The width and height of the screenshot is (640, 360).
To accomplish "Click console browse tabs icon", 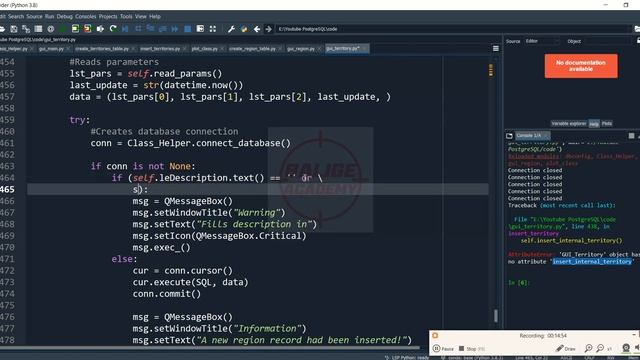I will coord(509,136).
